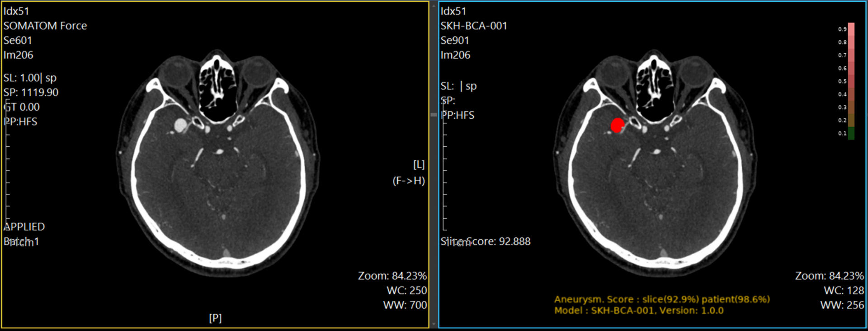The height and width of the screenshot is (331, 868).
Task: Select the dark green 0.1 color scale segment
Action: (851, 133)
